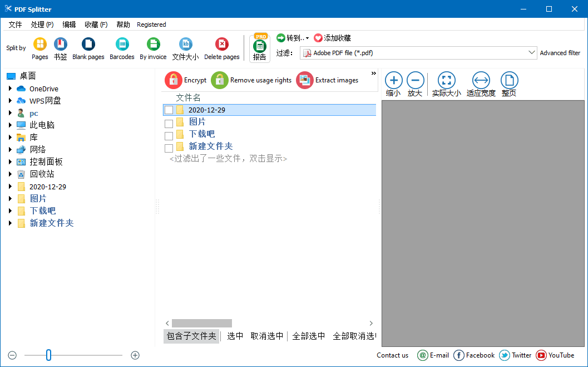Show more actions via » chevron
The height and width of the screenshot is (367, 588).
[x=373, y=73]
